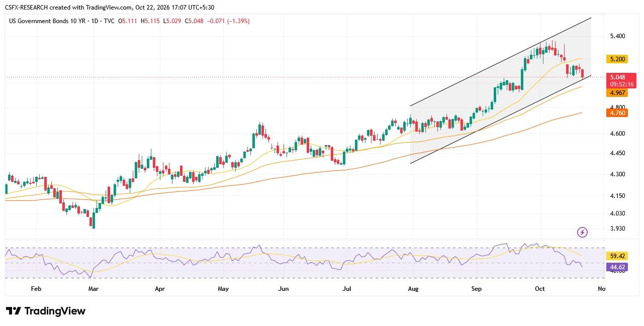Click the purple lightning bolt event icon
This screenshot has width=644, height=326.
(x=582, y=232)
